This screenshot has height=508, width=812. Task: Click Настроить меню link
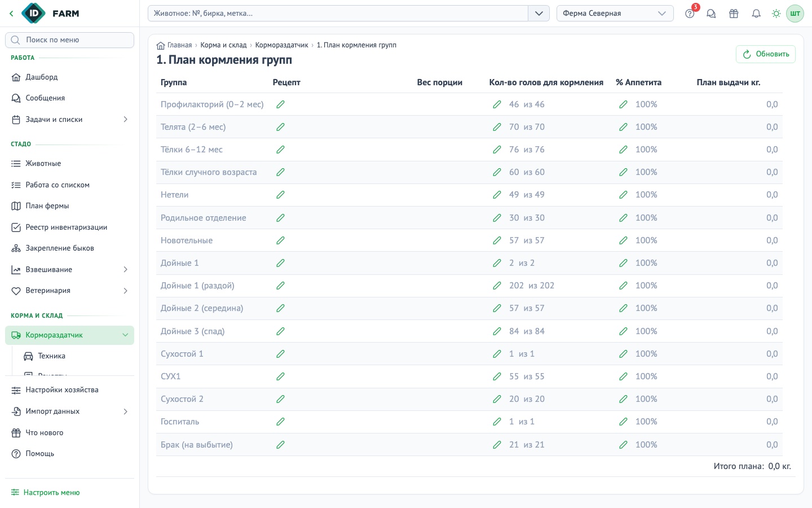(46, 493)
